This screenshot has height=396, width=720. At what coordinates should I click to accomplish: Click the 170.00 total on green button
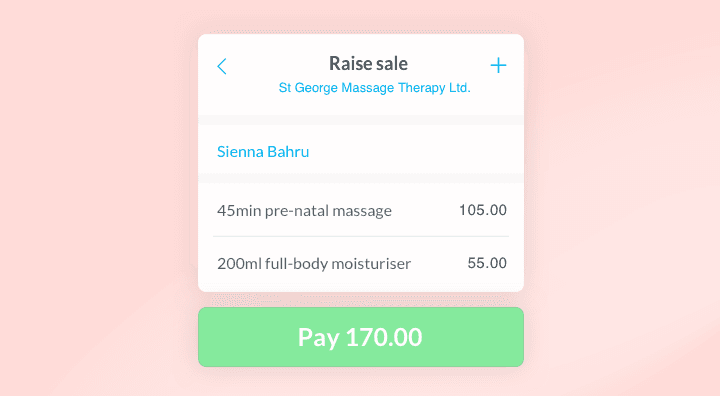point(384,337)
